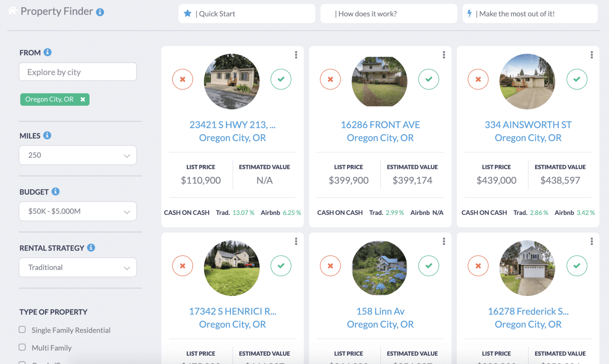The height and width of the screenshot is (364, 609).
Task: Open the MILES dropdown set to 250
Action: pos(77,155)
